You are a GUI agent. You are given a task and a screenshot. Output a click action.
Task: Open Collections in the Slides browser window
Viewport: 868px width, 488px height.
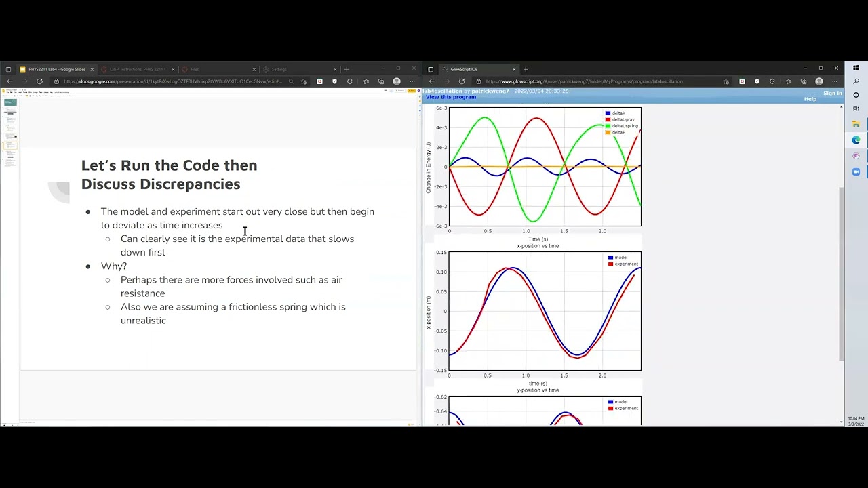click(381, 81)
